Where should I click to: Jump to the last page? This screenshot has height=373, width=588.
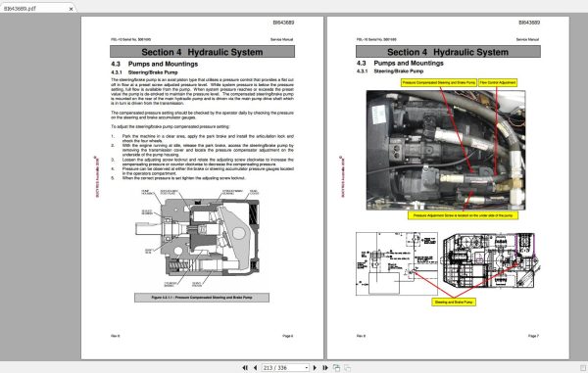click(x=325, y=368)
